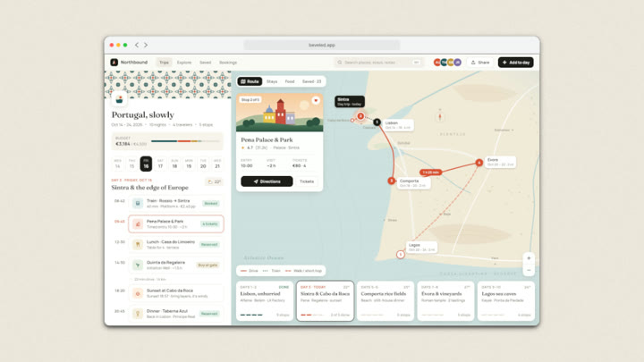Click the Quinta da Regaleira itinerary icon
Image resolution: width=644 pixels, height=362 pixels.
(x=138, y=265)
